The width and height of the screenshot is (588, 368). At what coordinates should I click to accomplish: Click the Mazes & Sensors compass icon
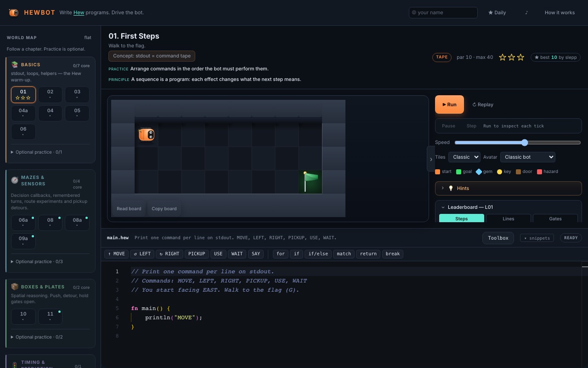15,180
